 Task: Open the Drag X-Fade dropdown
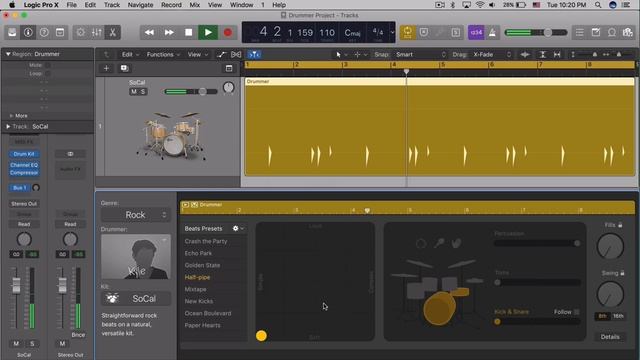(x=492, y=54)
